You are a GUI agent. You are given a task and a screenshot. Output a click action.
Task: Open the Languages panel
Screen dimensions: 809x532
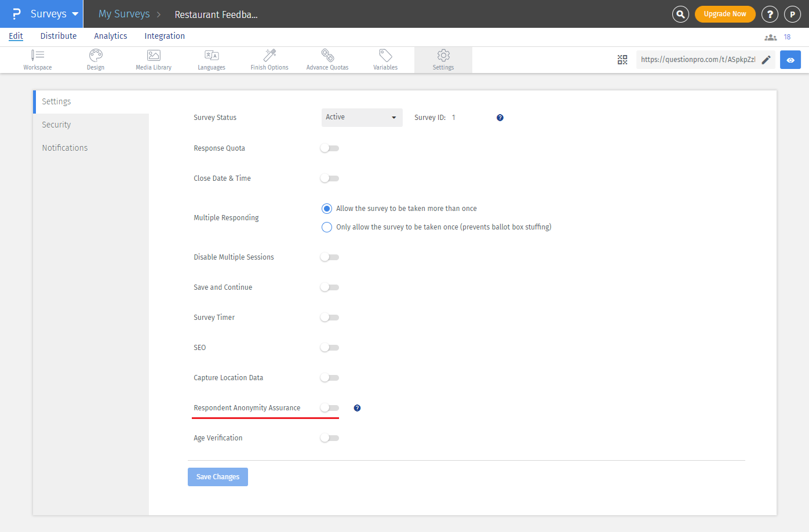pos(211,59)
